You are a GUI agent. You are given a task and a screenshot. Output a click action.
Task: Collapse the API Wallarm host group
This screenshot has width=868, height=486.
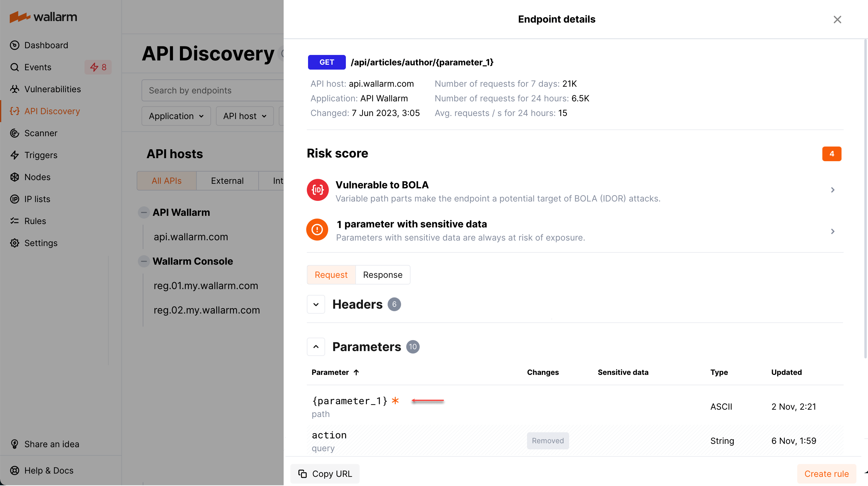click(x=144, y=212)
